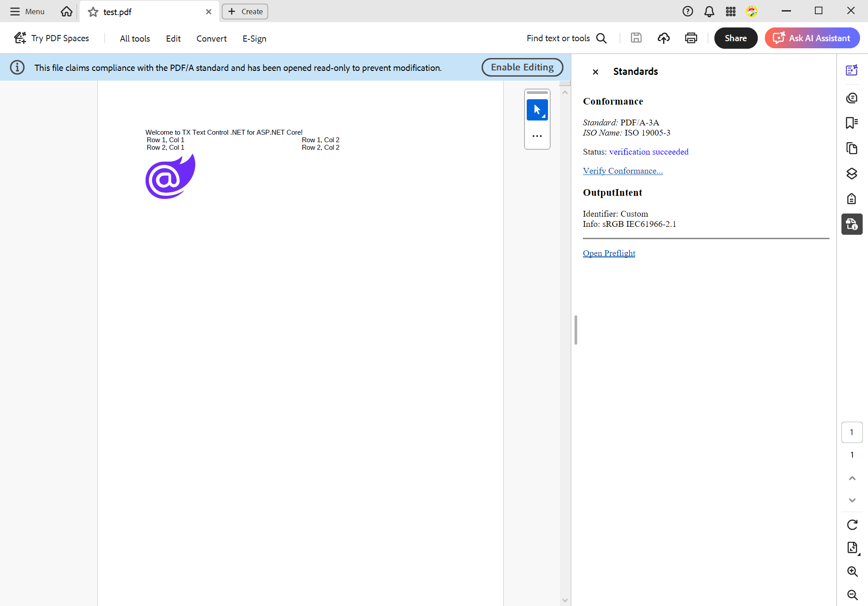This screenshot has width=868, height=606.
Task: Enable notifications via the bell icon
Action: tap(709, 11)
